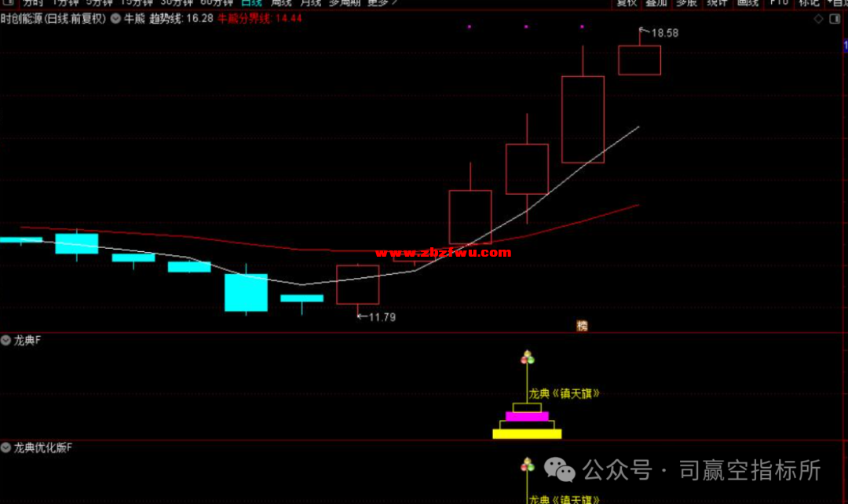
Task: Toggle the side panel layout icon
Action: [x=835, y=19]
